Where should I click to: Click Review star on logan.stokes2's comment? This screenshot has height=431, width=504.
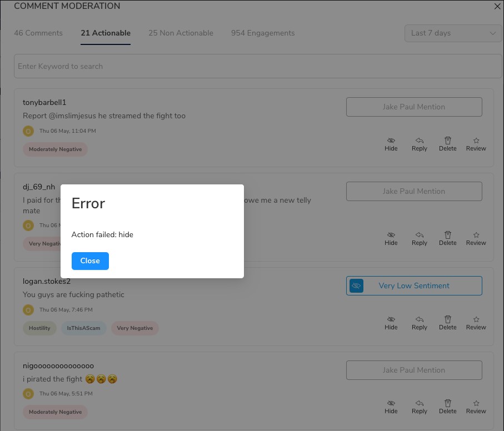point(476,323)
